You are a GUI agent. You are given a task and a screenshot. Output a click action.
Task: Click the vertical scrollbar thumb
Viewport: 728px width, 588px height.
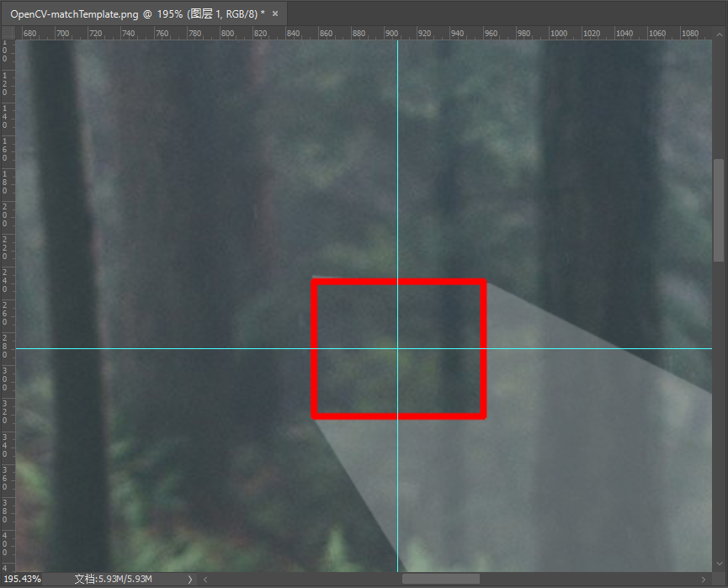coord(719,210)
